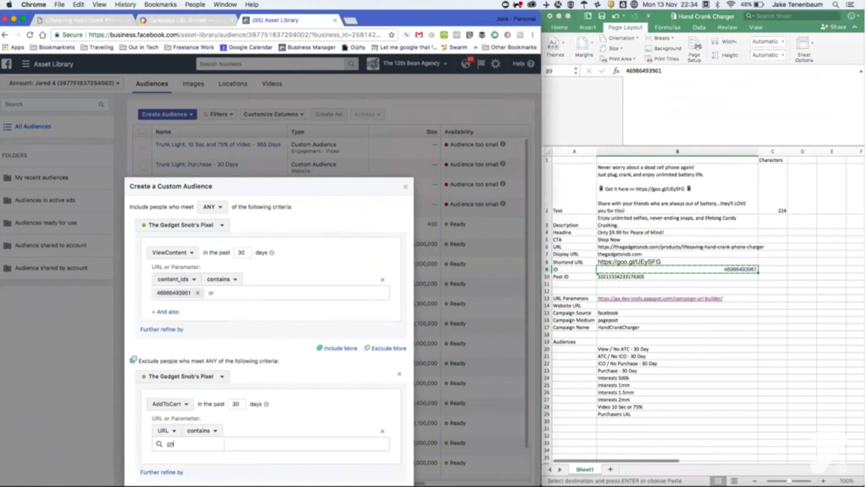868x487 pixels.
Task: Click the Excel formula fx icon
Action: tap(616, 71)
